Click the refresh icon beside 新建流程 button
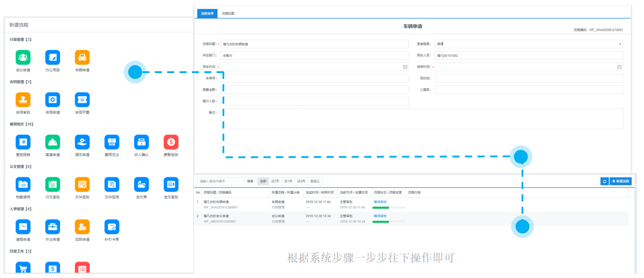This screenshot has width=644, height=278. click(604, 181)
